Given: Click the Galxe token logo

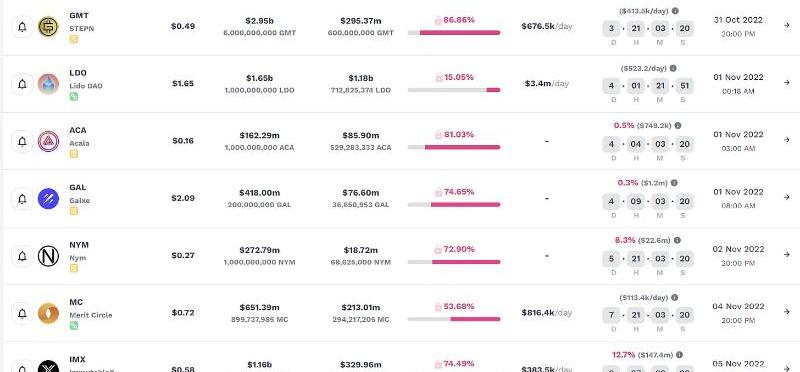Looking at the screenshot, I should pyautogui.click(x=48, y=199).
